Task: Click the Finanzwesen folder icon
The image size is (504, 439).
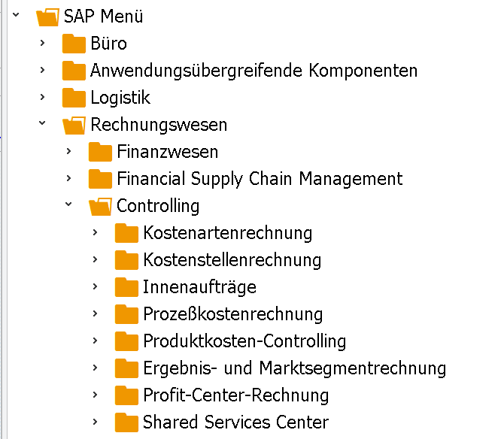Action: (x=100, y=152)
